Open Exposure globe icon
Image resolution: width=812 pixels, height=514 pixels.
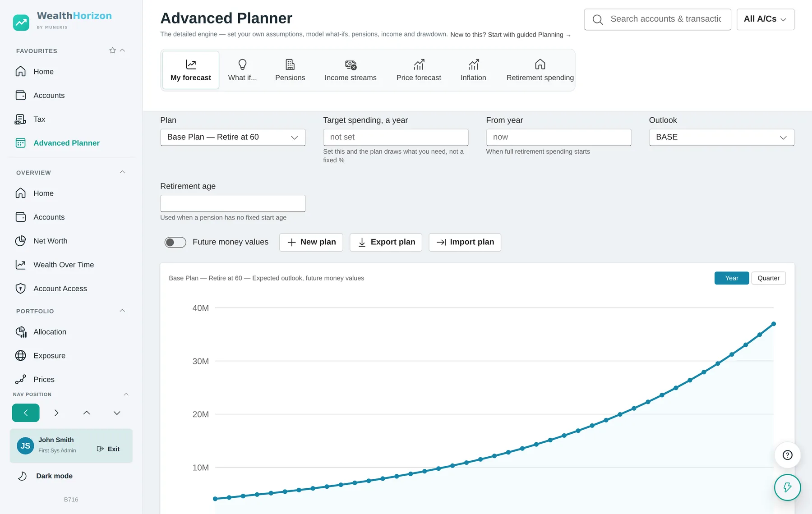(x=20, y=356)
